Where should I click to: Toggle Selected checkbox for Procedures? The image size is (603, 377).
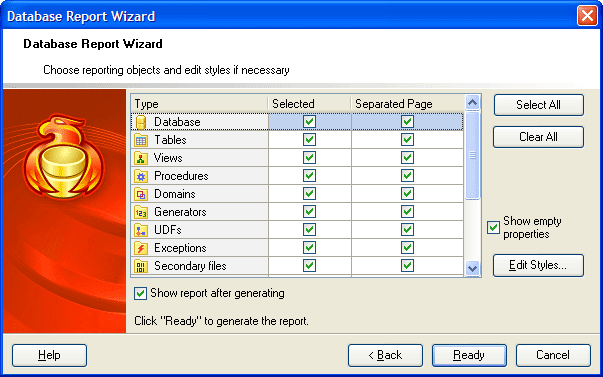pyautogui.click(x=310, y=176)
